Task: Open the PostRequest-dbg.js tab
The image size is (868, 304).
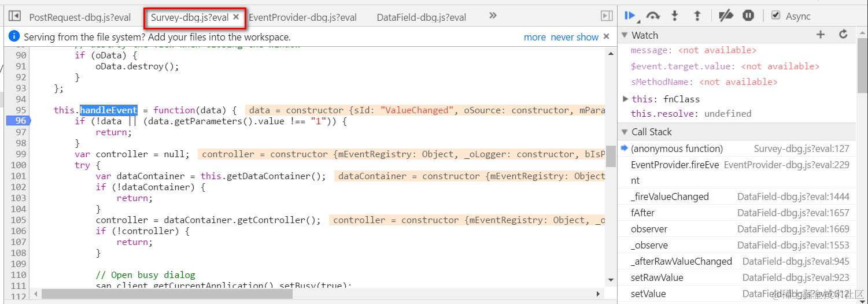Action: pyautogui.click(x=80, y=17)
